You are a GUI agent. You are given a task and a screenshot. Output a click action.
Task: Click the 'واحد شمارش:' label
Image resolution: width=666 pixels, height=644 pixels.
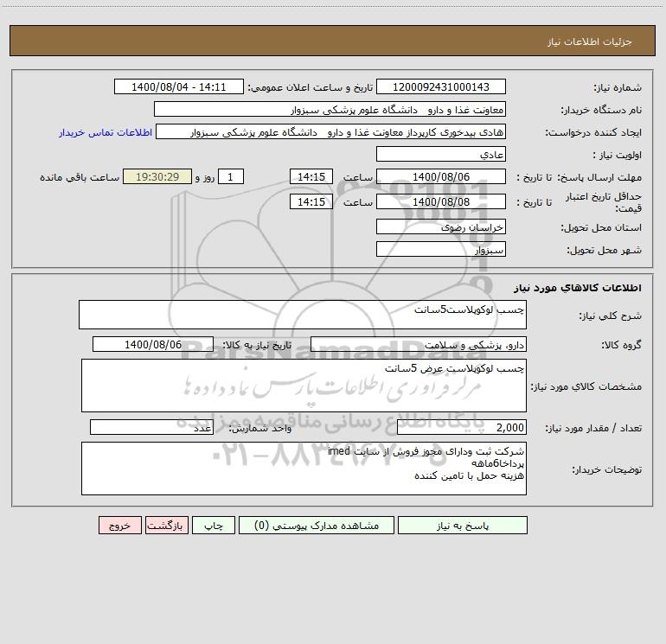pyautogui.click(x=260, y=429)
